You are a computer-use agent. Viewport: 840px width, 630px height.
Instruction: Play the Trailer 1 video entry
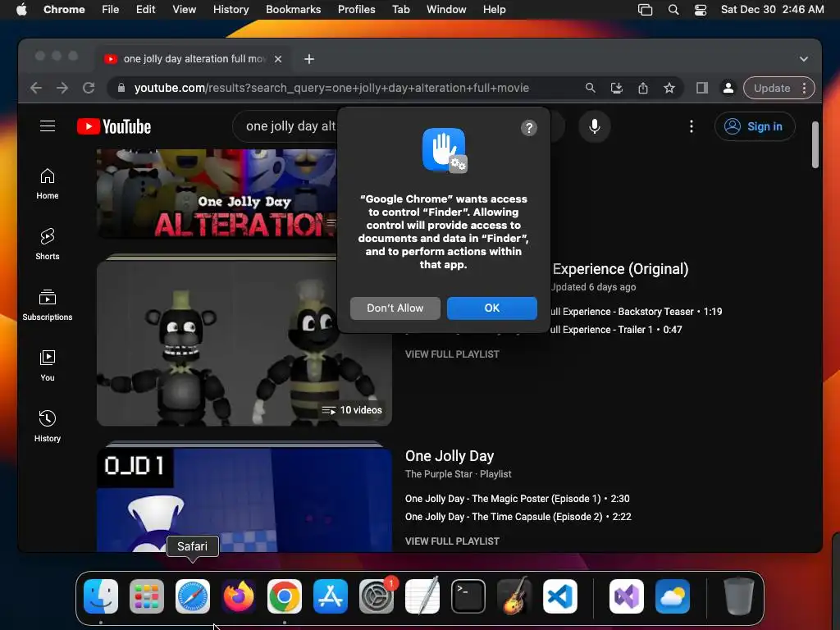[x=616, y=330]
